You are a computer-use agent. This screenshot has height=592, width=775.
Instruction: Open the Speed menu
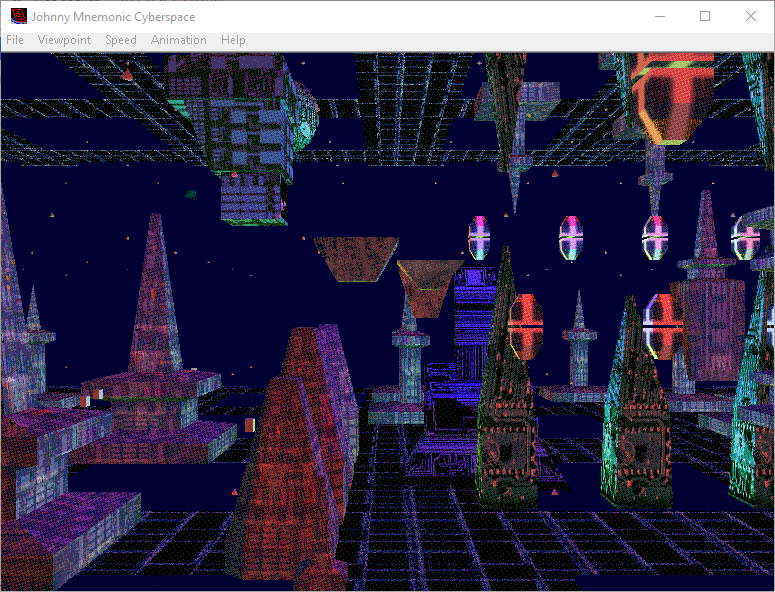pyautogui.click(x=121, y=40)
